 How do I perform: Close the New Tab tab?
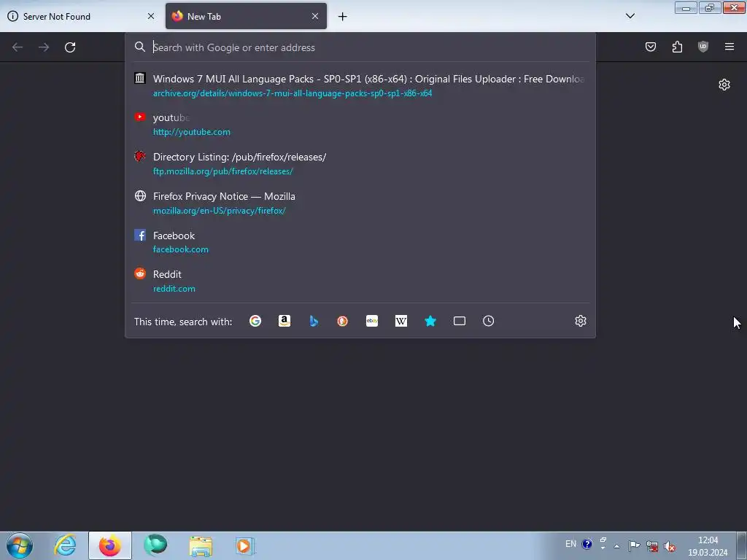[x=315, y=16]
